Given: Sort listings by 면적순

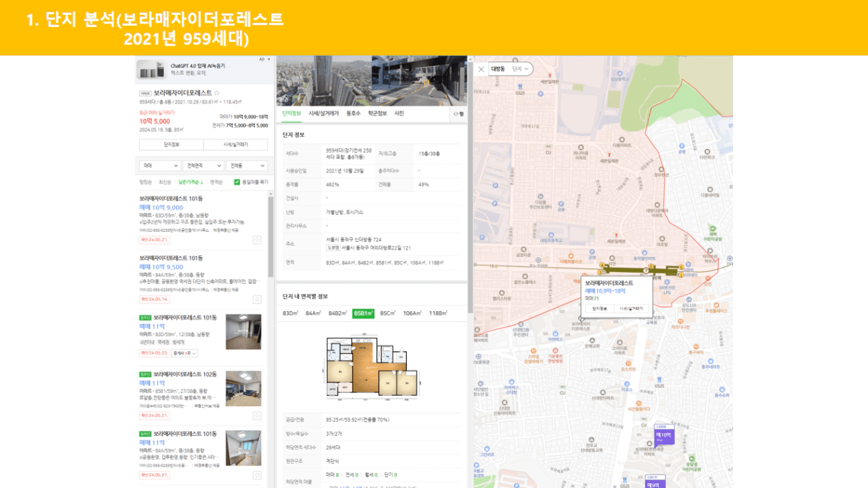Looking at the screenshot, I should (x=216, y=182).
